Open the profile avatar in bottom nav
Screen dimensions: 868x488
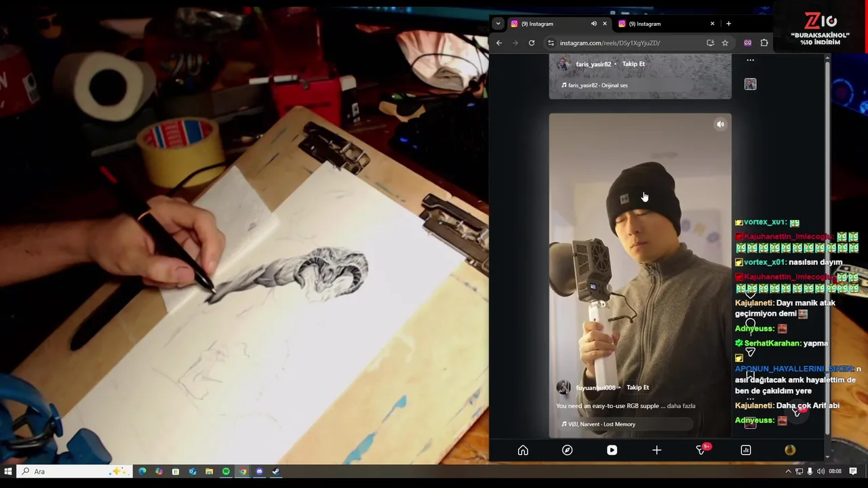(x=790, y=450)
